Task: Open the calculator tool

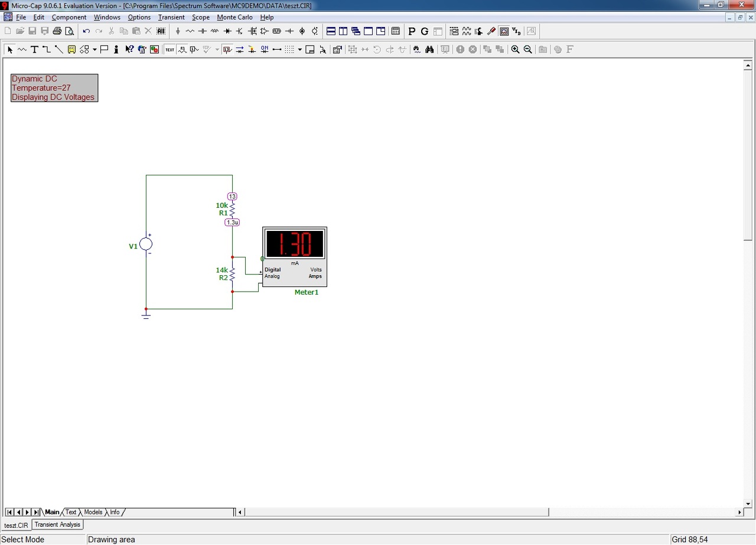Action: [396, 31]
